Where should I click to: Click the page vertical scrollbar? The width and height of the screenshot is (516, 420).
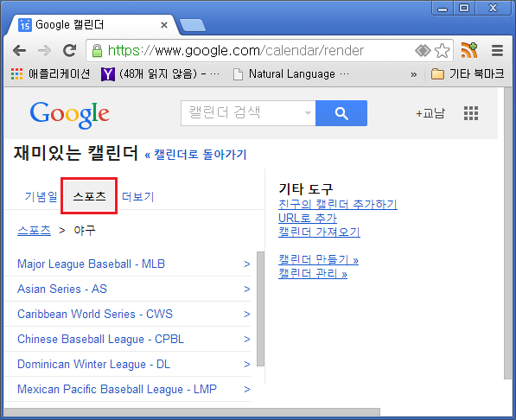point(507,233)
